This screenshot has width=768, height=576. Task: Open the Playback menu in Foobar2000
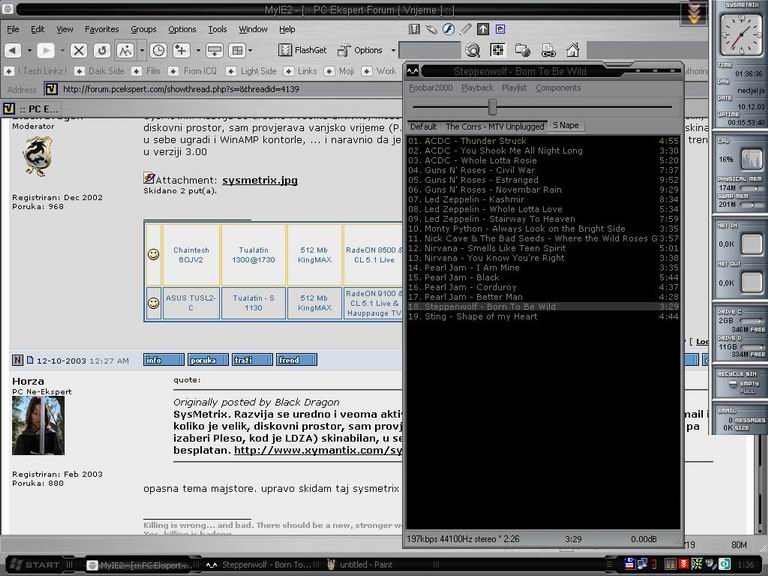click(476, 88)
